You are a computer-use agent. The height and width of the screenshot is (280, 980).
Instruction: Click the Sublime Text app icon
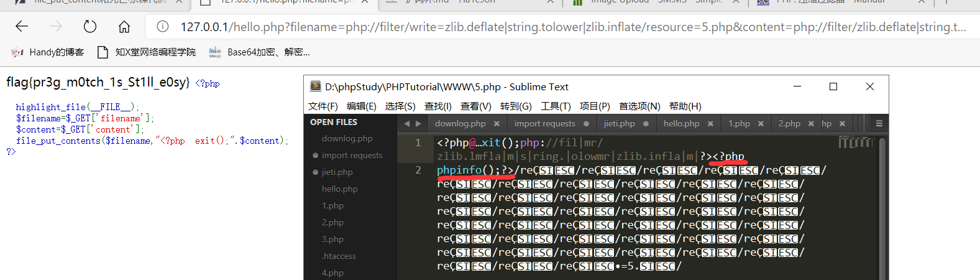coord(316,86)
